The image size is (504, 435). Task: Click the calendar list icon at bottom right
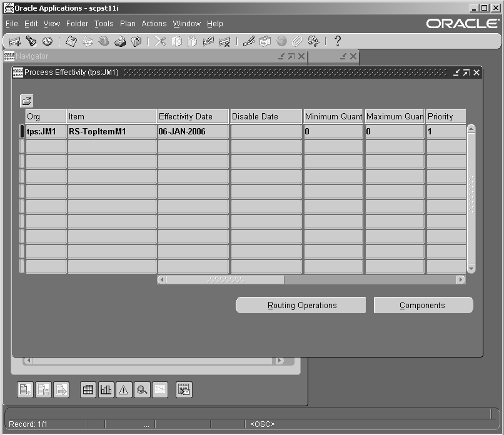click(184, 390)
